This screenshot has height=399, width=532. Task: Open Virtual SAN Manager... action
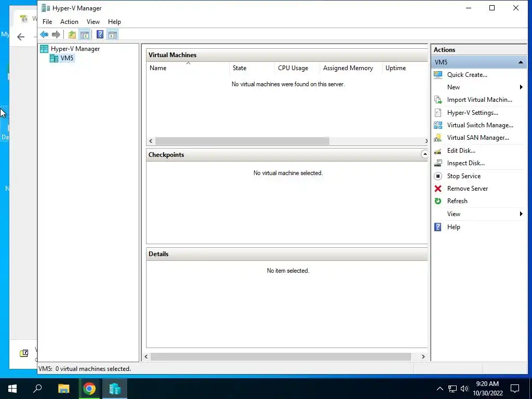point(478,138)
